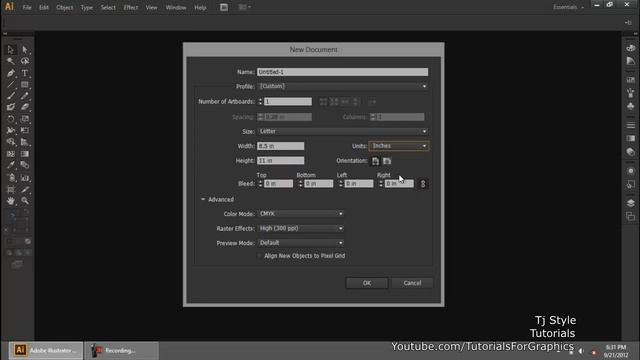
Task: Open the Profile dropdown
Action: (342, 87)
